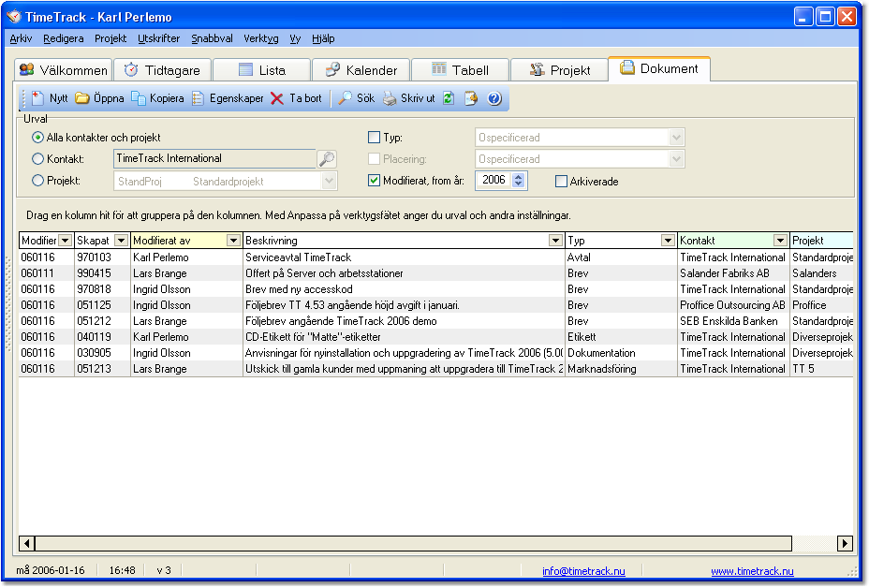Open the www.timetrack.nu website link
869x588 pixels.
point(752,571)
